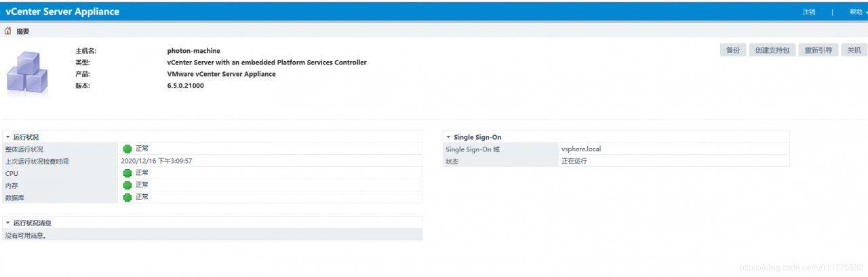The image size is (868, 277).
Task: Click the Single Sign-On 域 label
Action: click(x=472, y=149)
